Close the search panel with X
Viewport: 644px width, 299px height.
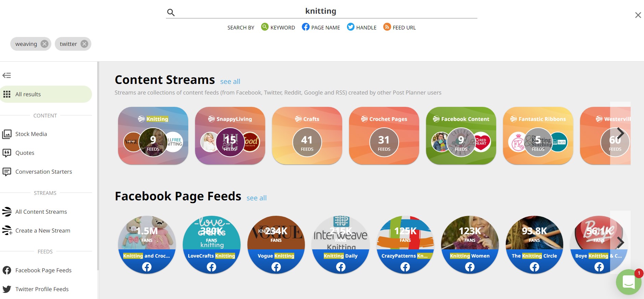coord(638,15)
